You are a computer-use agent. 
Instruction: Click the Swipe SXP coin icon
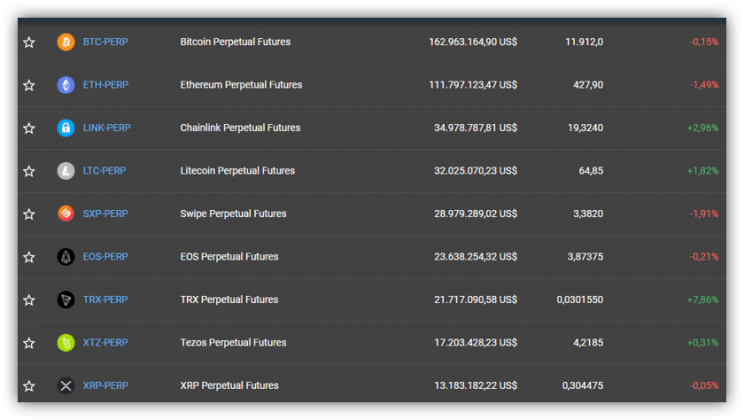coord(66,214)
